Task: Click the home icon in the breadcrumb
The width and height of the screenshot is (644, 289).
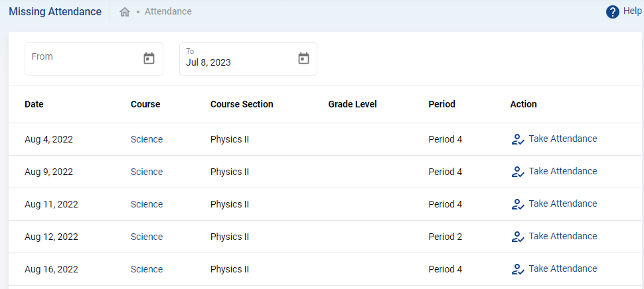Action: click(125, 12)
